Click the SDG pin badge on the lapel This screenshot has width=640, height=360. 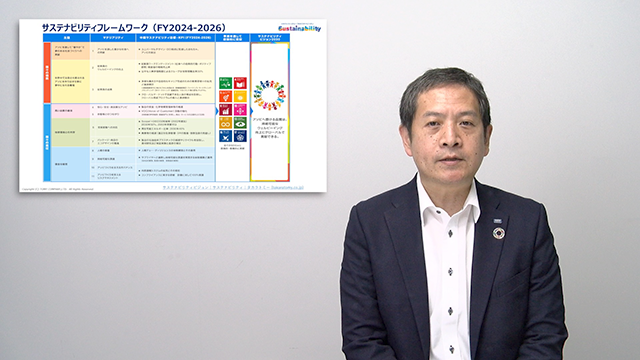pyautogui.click(x=498, y=233)
